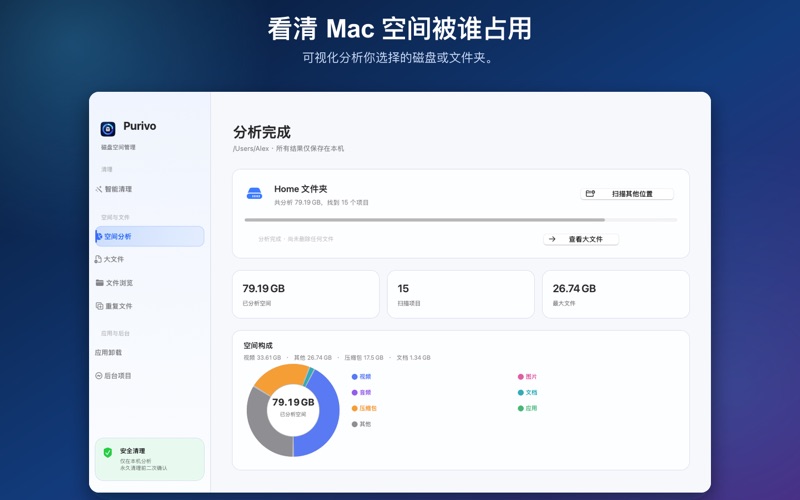This screenshot has width=800, height=500.
Task: Click the 15 扫描项目 card
Action: (461, 294)
